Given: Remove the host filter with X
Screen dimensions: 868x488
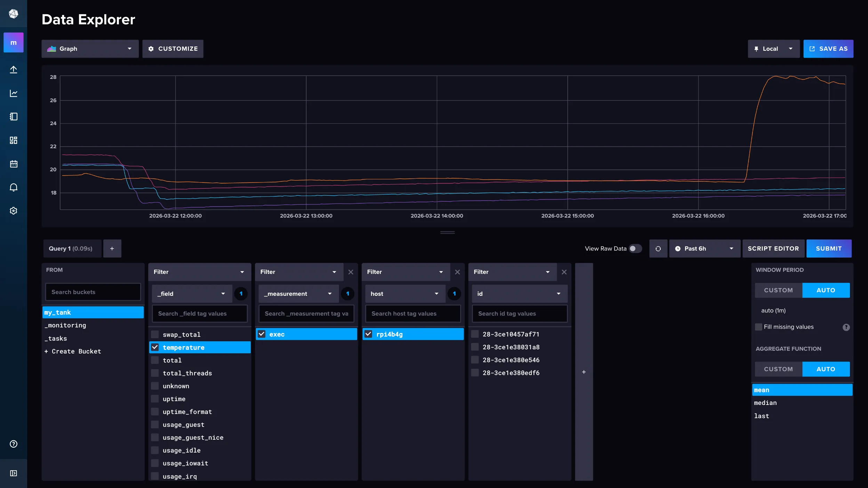Looking at the screenshot, I should point(458,272).
